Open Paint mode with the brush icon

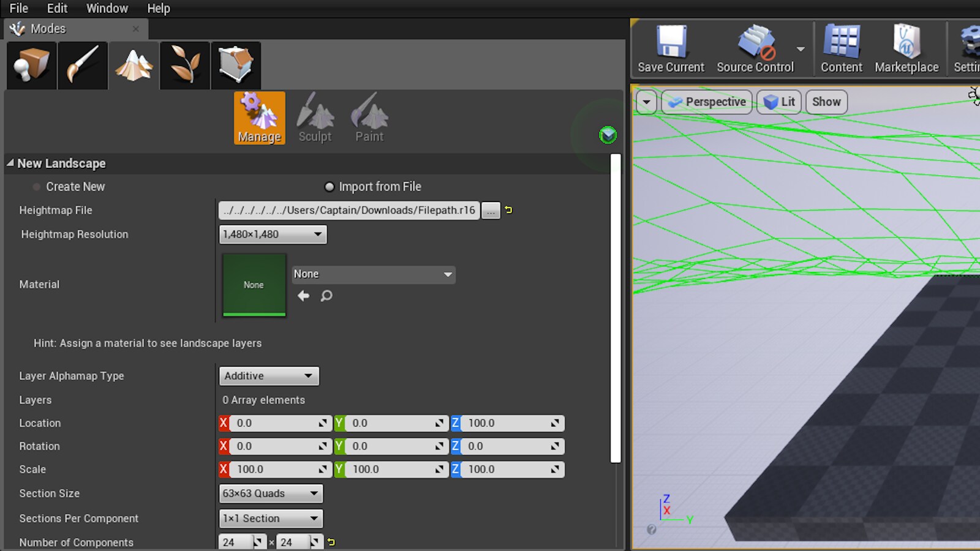pyautogui.click(x=82, y=65)
